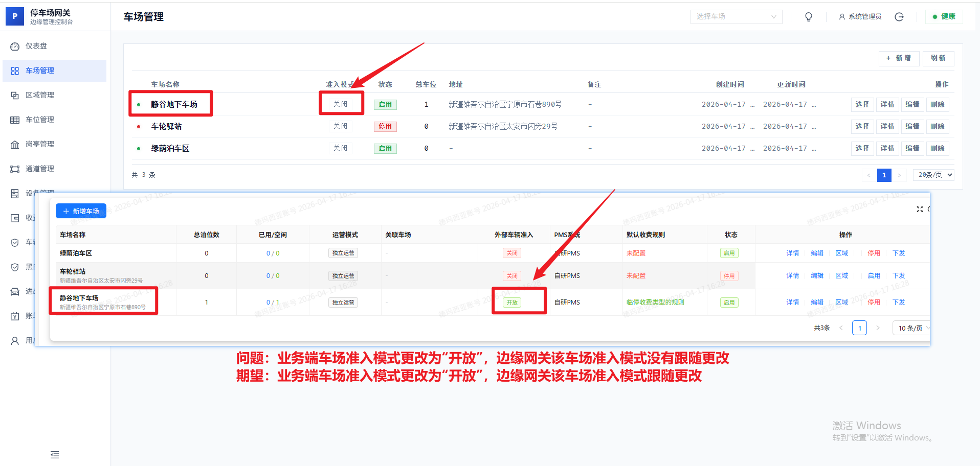Click 编辑 for the 静谷地下车场 row in the top table

(912, 104)
